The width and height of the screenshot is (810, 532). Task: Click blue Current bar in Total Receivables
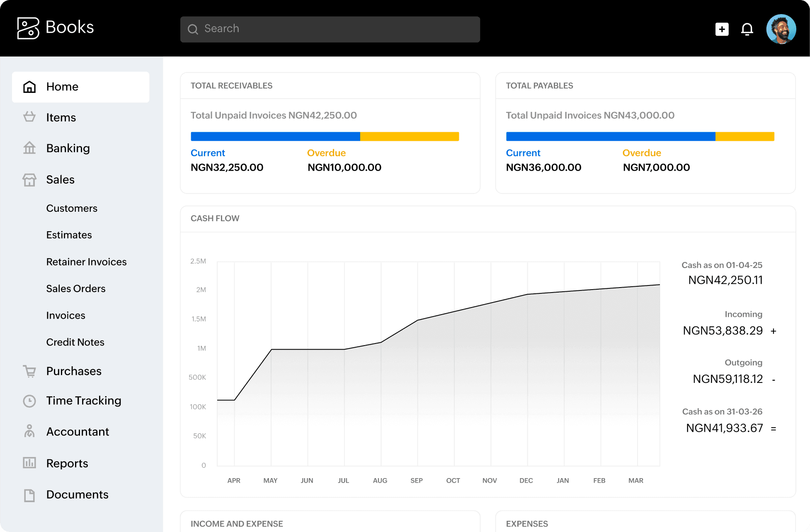(x=275, y=136)
